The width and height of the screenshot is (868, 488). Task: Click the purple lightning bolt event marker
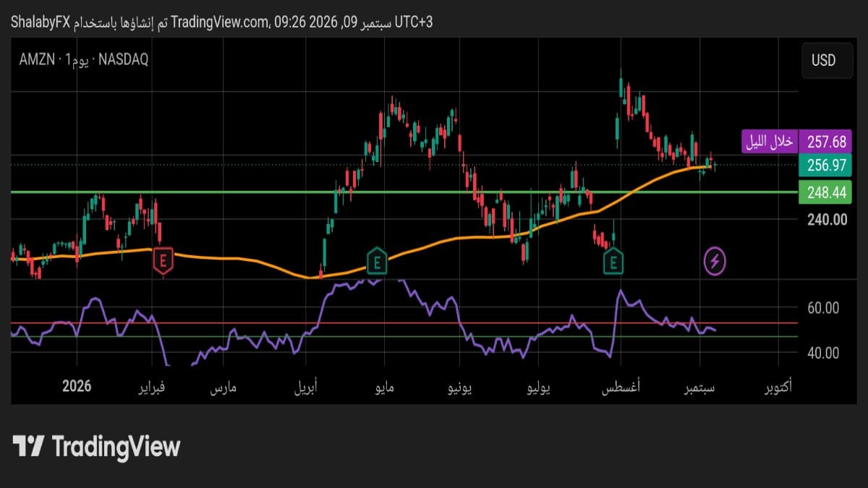pos(715,261)
